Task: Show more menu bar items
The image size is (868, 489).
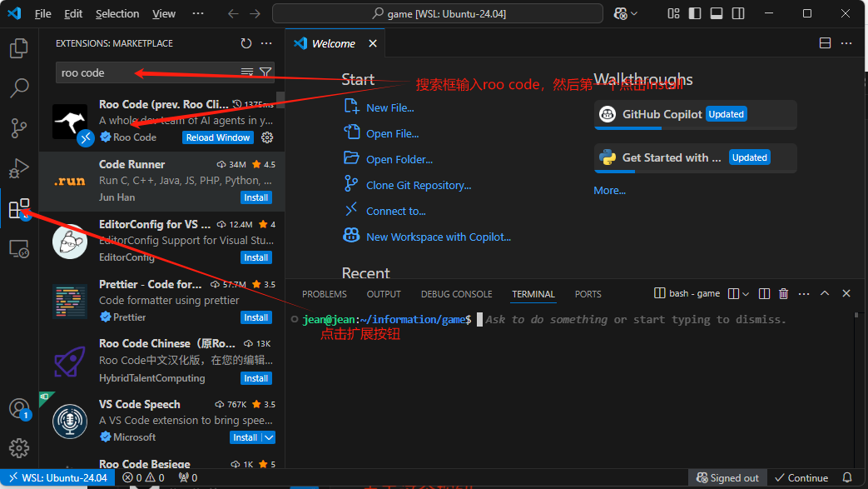Action: [197, 14]
